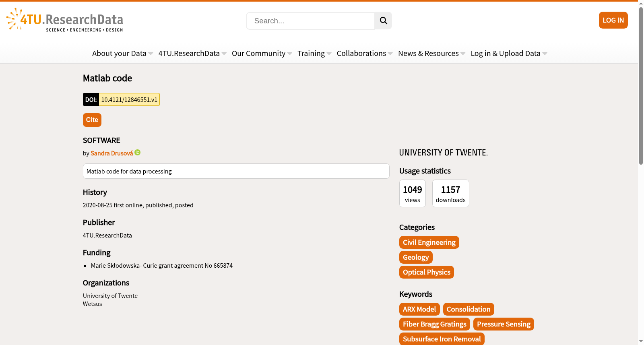Click the 4TU.ResearchData logo
This screenshot has height=345, width=644.
tap(65, 20)
